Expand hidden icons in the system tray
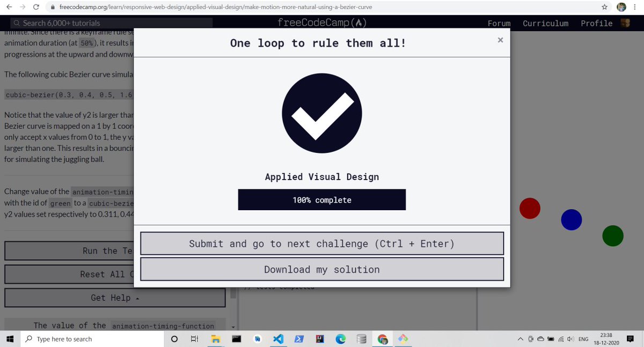 (520, 339)
